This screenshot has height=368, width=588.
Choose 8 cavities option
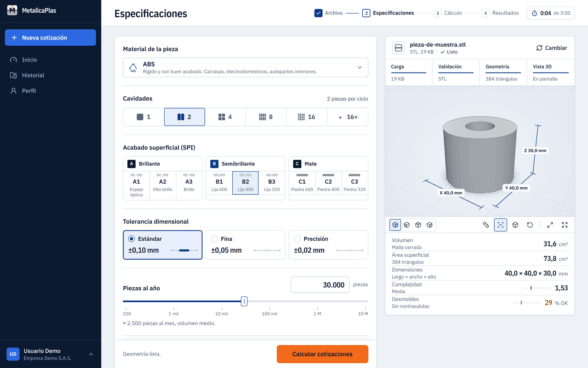tap(266, 117)
